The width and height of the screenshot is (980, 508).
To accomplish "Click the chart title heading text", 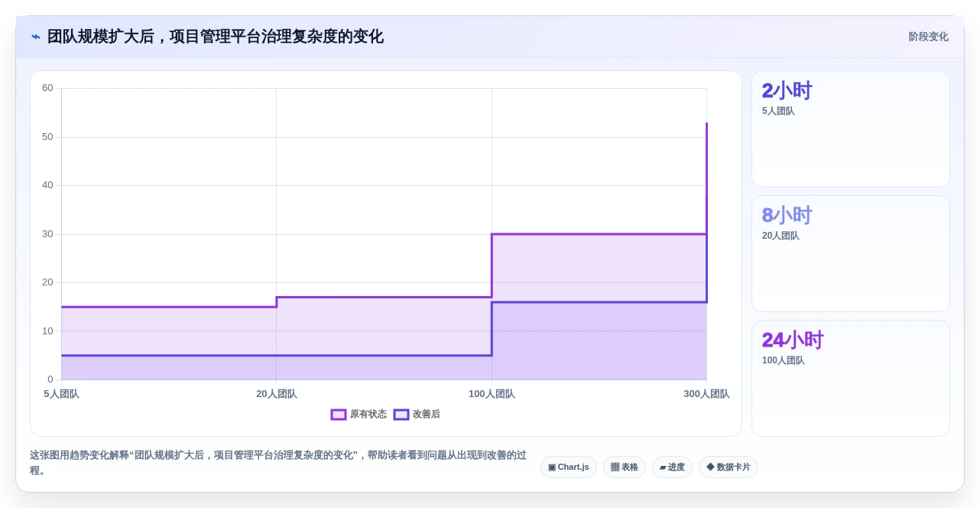I will pos(216,37).
